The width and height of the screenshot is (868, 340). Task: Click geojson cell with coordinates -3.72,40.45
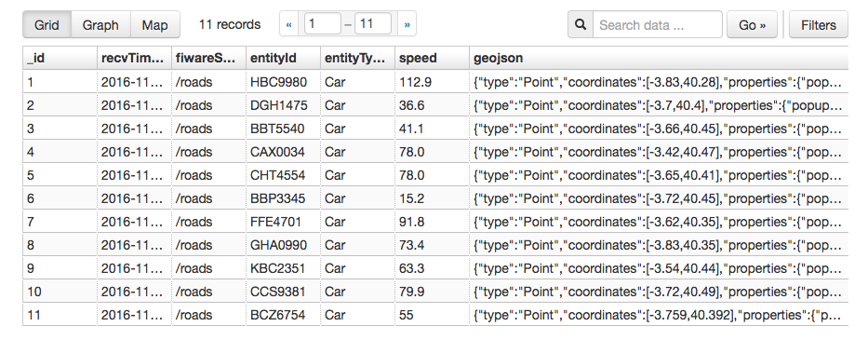(x=659, y=198)
